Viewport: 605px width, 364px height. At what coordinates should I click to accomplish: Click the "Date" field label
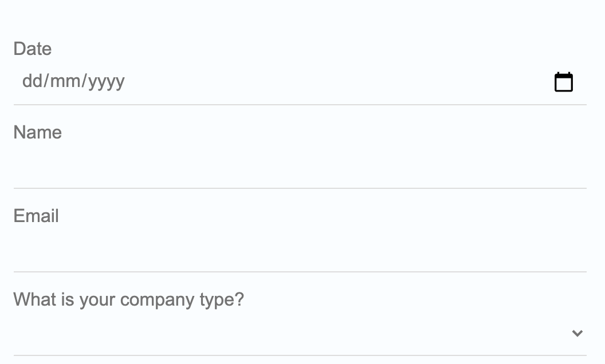click(x=33, y=49)
